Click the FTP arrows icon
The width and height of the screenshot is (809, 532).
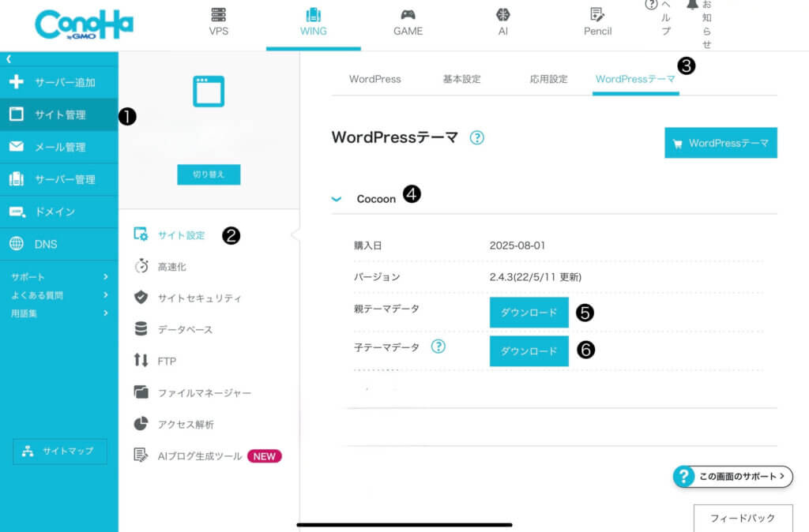click(141, 360)
